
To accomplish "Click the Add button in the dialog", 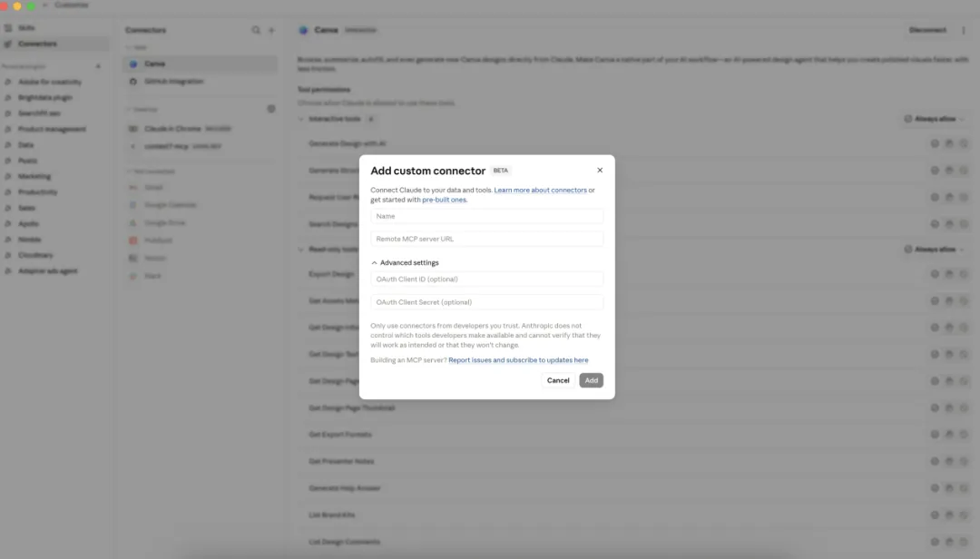I will click(x=591, y=380).
